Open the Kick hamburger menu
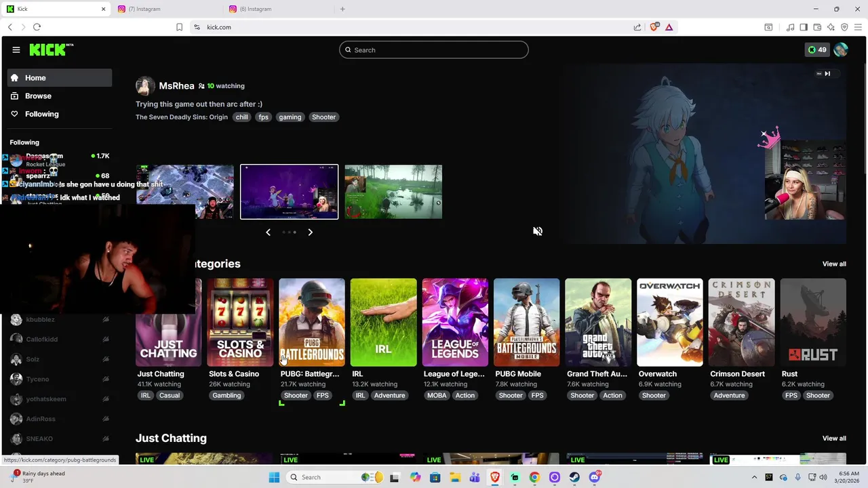The width and height of the screenshot is (868, 488). (16, 49)
